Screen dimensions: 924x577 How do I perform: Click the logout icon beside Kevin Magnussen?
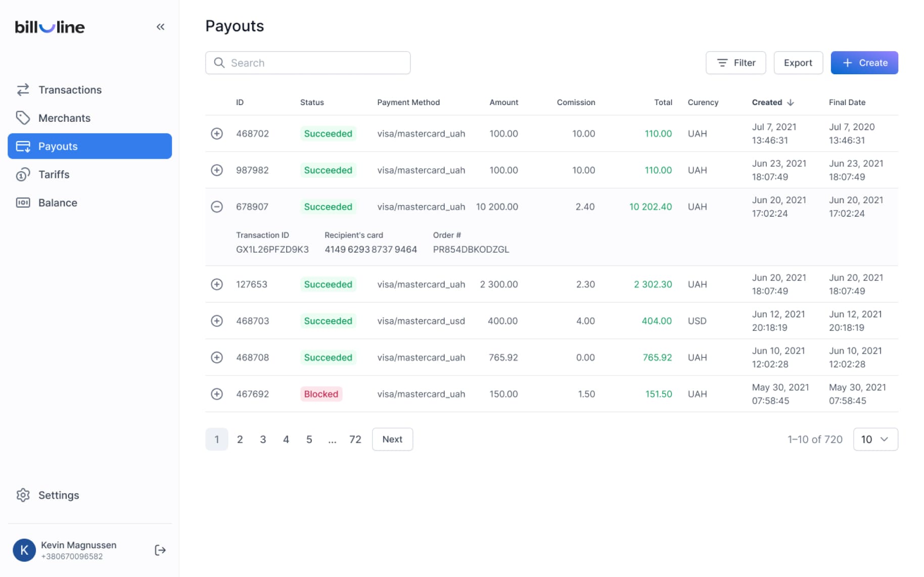pos(160,550)
